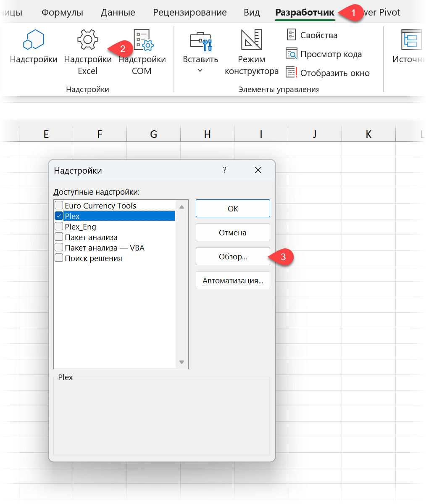Click the Автоматизация... button
426x504 pixels.
[233, 280]
